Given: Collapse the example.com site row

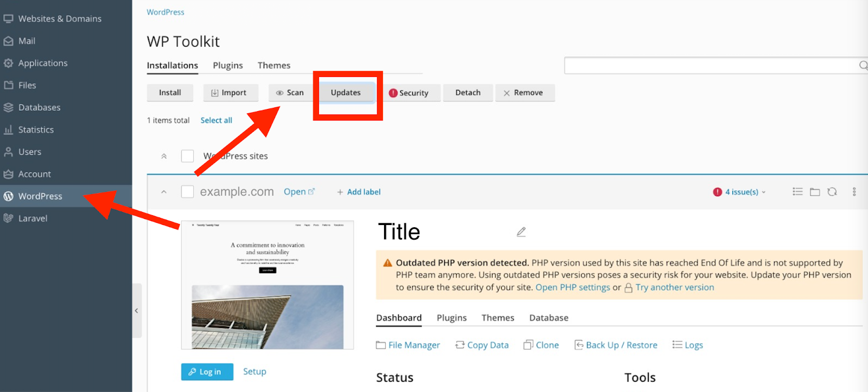Looking at the screenshot, I should tap(164, 192).
